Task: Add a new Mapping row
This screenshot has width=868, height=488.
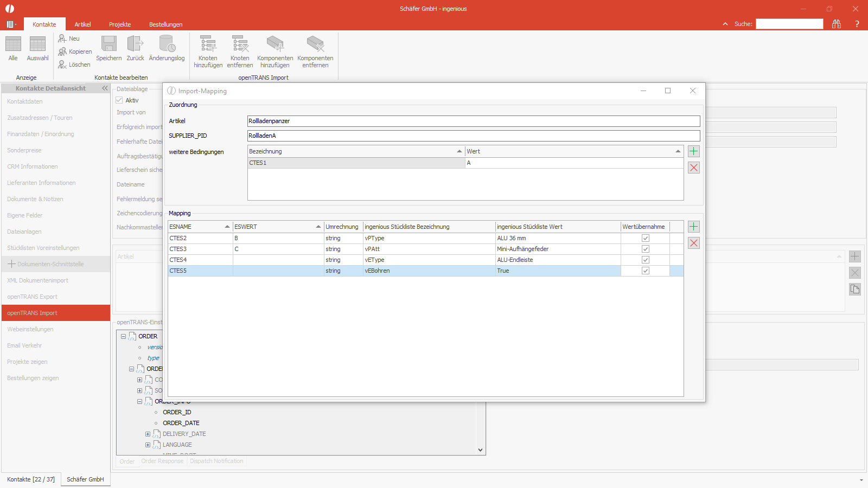Action: click(694, 227)
